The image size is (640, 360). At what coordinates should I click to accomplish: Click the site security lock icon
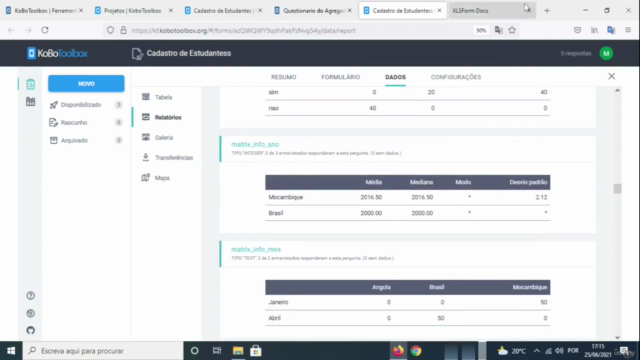pos(123,30)
